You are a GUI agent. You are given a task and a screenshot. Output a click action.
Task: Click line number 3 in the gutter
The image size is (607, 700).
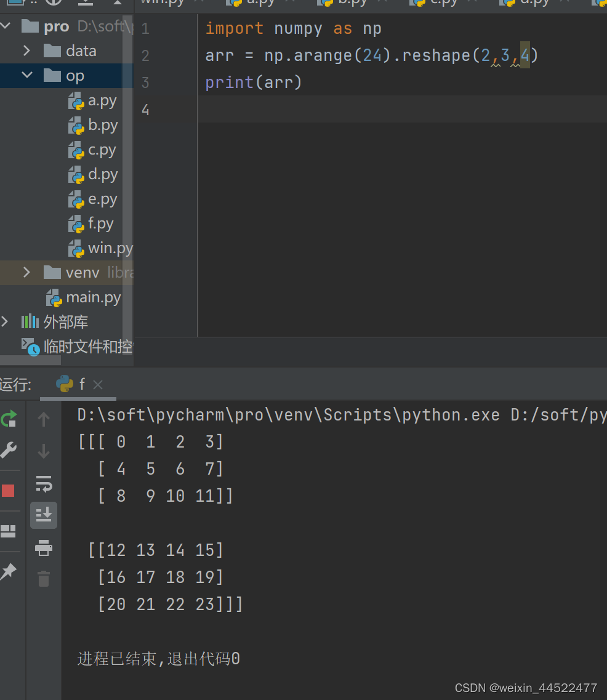coord(145,82)
